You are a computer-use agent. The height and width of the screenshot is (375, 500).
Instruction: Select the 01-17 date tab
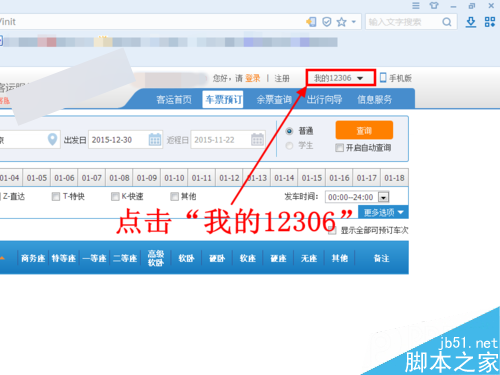click(367, 178)
